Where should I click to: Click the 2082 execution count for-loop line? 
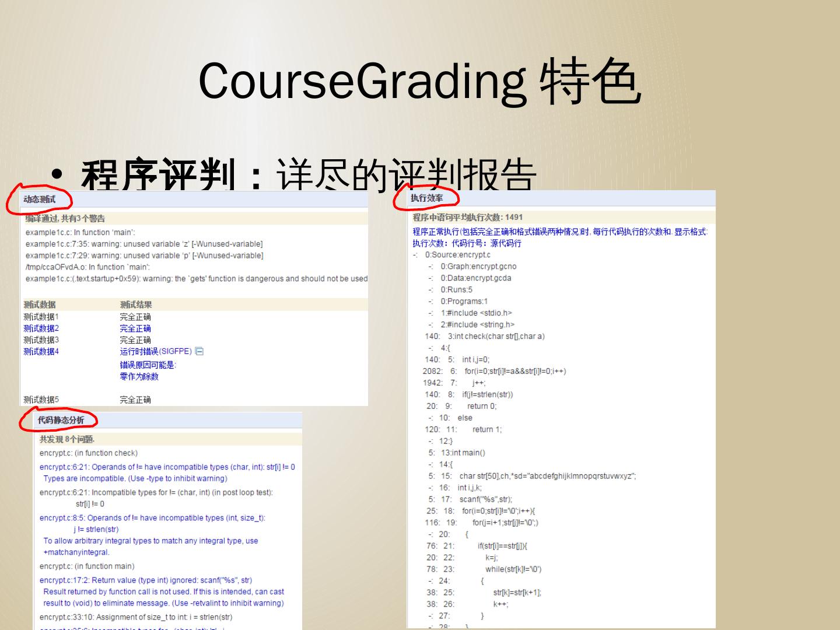tap(495, 372)
